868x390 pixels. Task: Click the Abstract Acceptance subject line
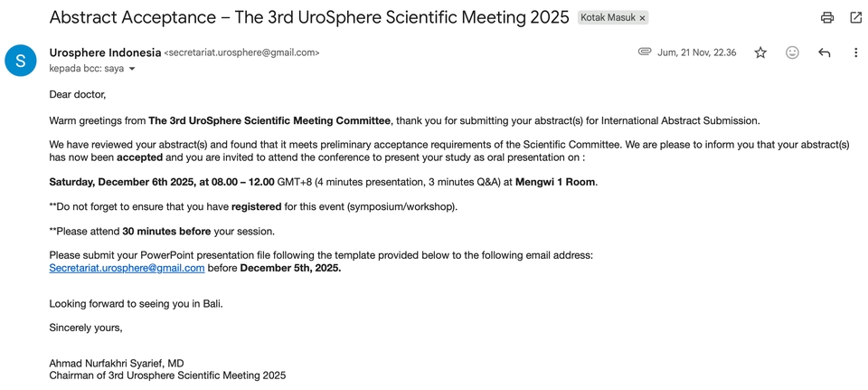(x=309, y=17)
